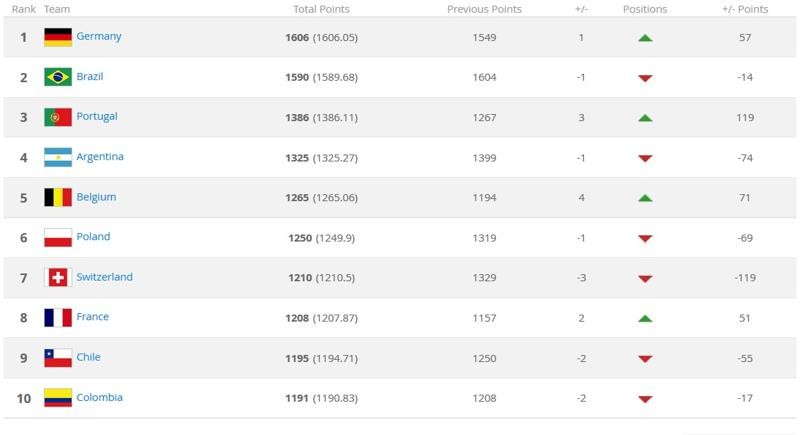Click Belgium's green up arrow indicator

pos(645,198)
